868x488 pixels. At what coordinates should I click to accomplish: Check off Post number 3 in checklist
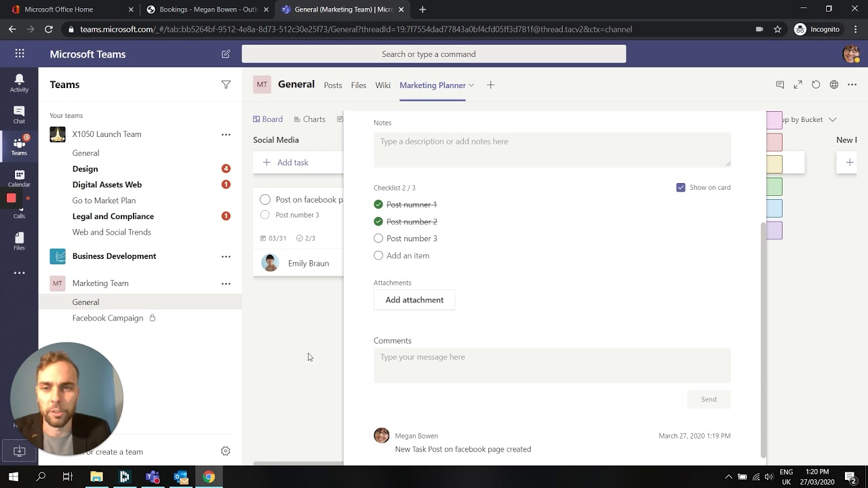pos(378,239)
